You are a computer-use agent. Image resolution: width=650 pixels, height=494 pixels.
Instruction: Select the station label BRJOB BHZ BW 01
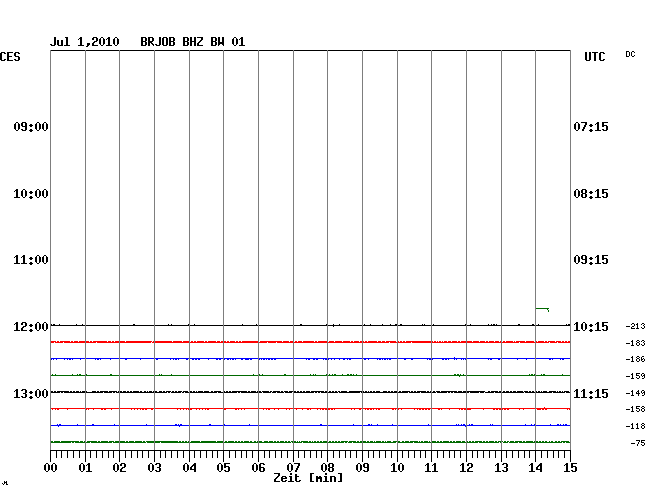[x=193, y=42]
